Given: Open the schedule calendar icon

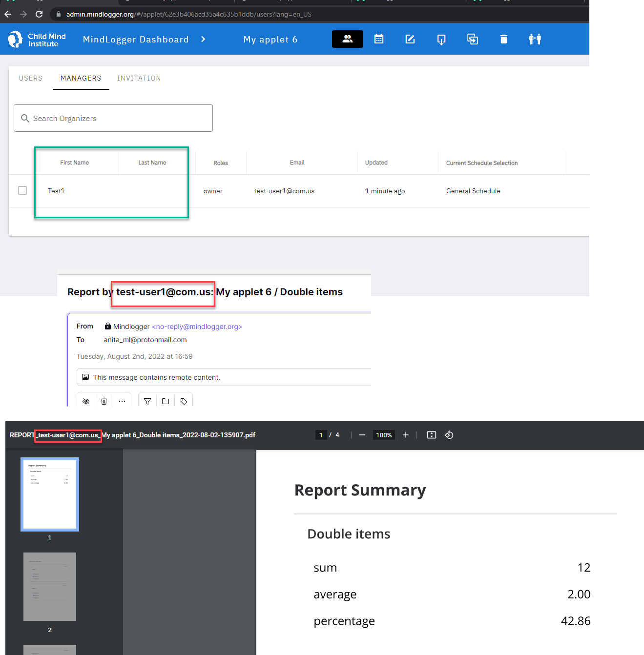Looking at the screenshot, I should point(379,39).
